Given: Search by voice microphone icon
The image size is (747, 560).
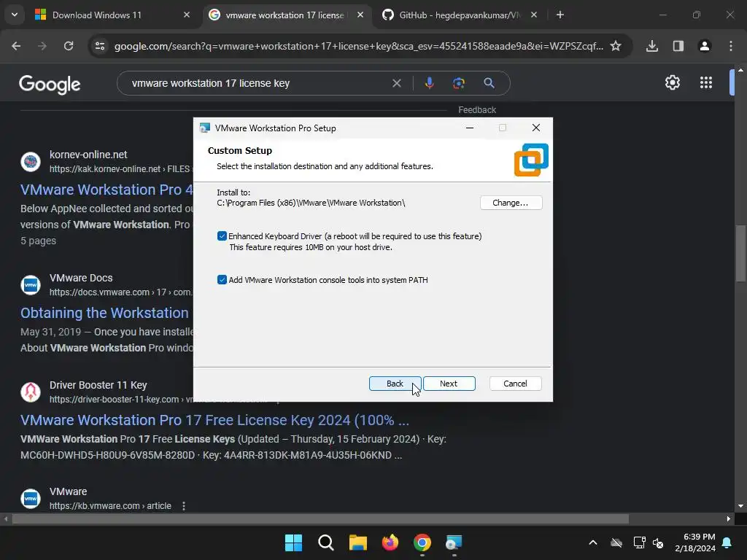Looking at the screenshot, I should pos(429,83).
